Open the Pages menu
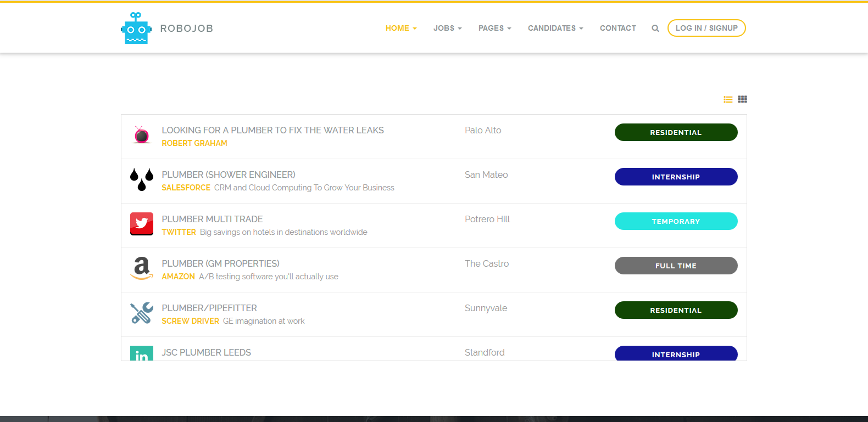Image resolution: width=868 pixels, height=422 pixels. click(x=494, y=28)
